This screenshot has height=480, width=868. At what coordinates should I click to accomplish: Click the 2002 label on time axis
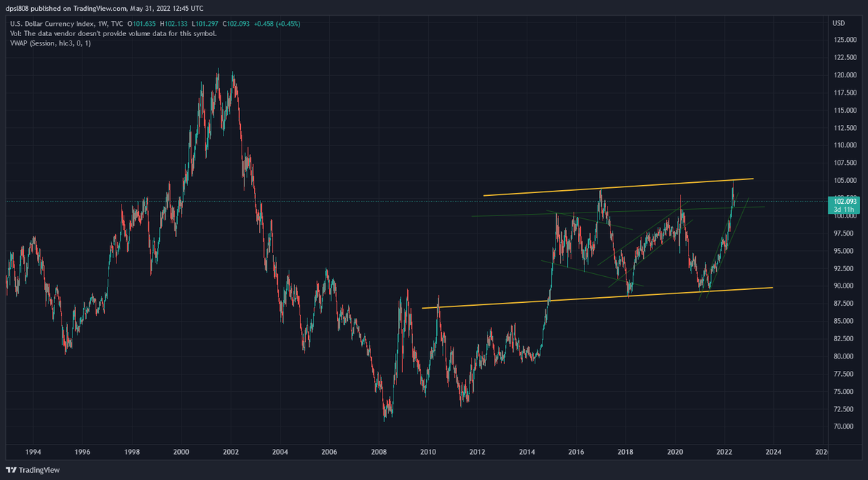click(231, 453)
